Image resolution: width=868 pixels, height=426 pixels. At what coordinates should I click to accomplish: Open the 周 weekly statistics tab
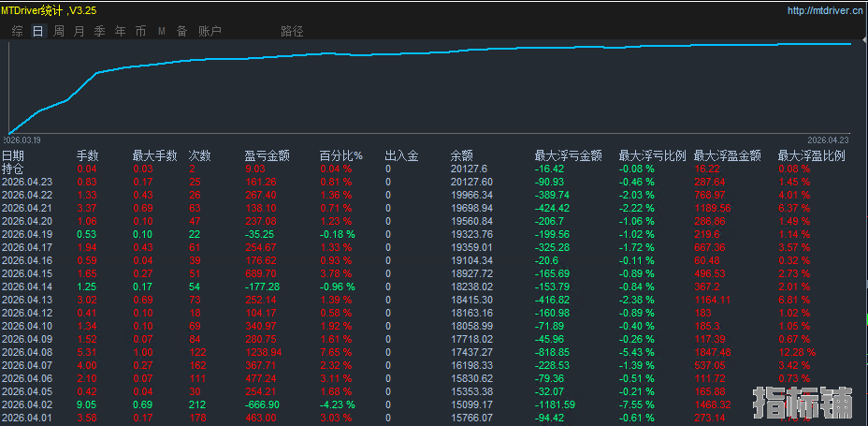coord(59,31)
